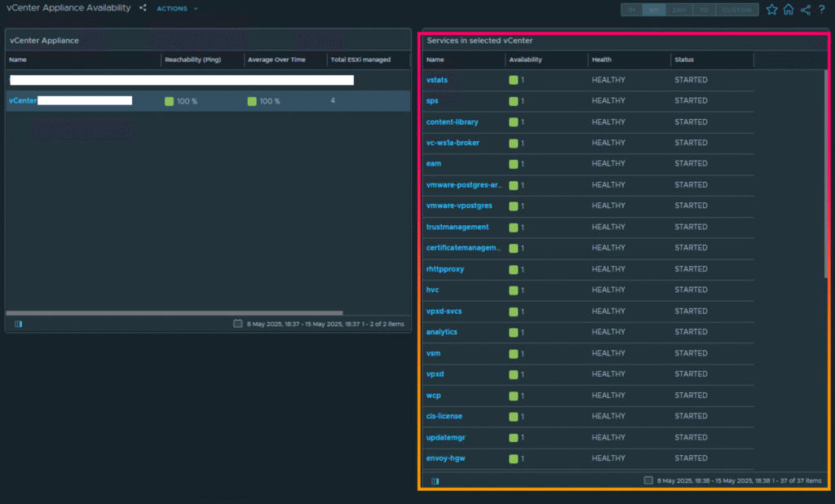Open the vpxd-svcs service link
The image size is (835, 504).
[x=444, y=312]
